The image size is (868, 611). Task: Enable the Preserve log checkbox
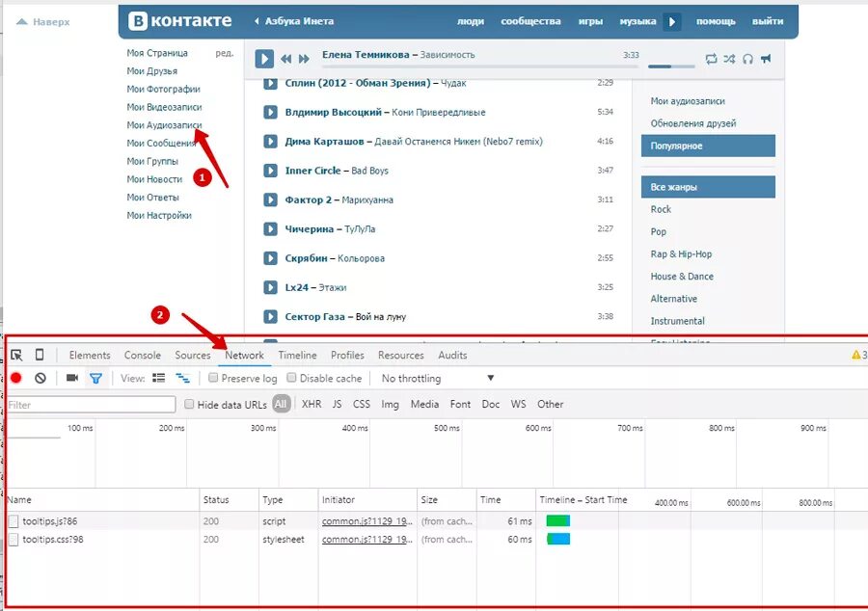click(212, 378)
